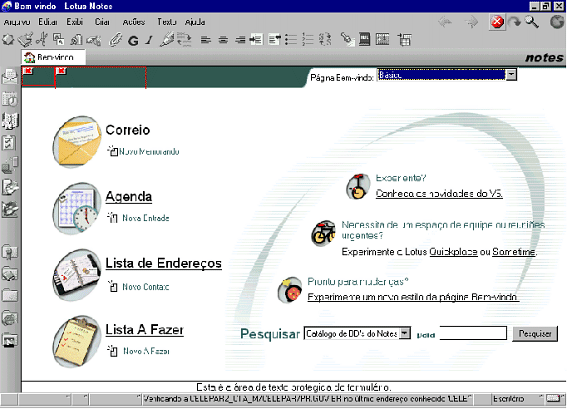Open Replicator from the sidebar computers icon
This screenshot has height=409, width=567.
coord(10,165)
